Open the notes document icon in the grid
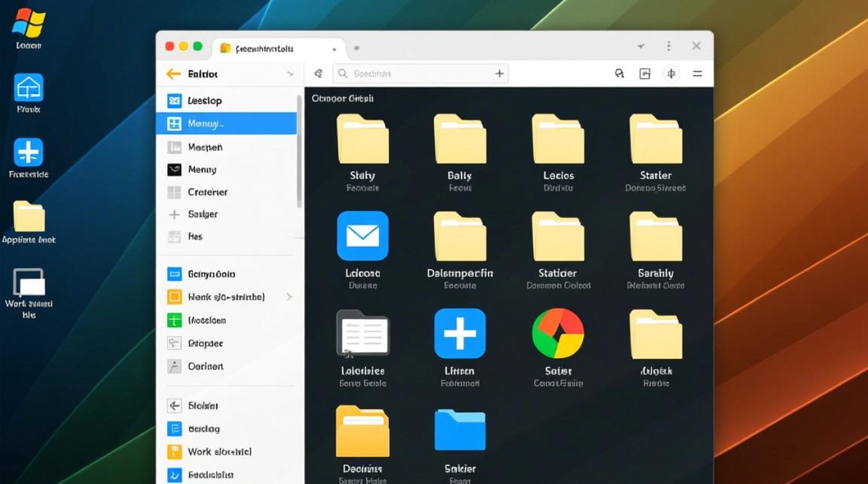This screenshot has height=484, width=868. pos(362,334)
